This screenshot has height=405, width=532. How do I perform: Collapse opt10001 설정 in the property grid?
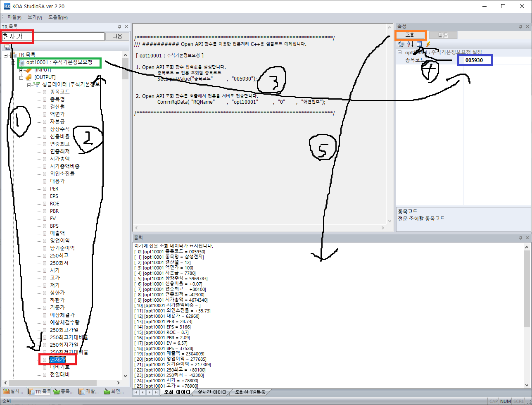399,52
